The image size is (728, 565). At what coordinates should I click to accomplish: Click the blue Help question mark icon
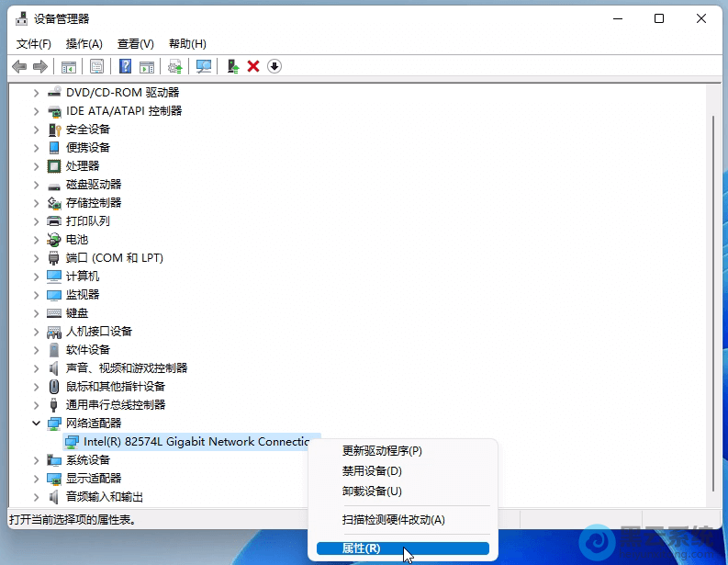[125, 66]
